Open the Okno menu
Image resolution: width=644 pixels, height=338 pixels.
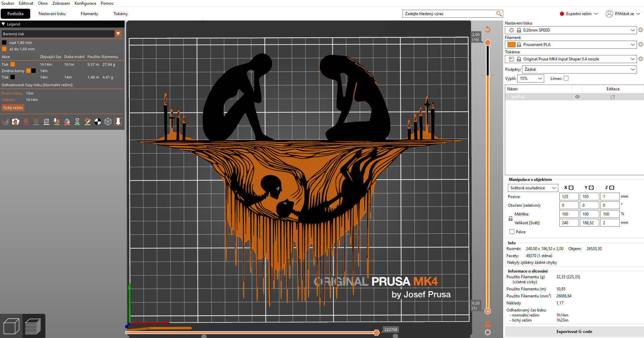click(43, 3)
